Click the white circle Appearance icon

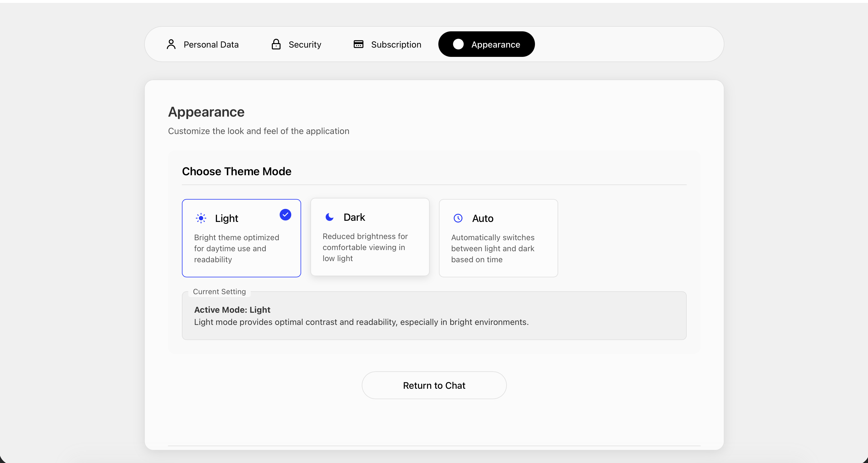(x=458, y=44)
